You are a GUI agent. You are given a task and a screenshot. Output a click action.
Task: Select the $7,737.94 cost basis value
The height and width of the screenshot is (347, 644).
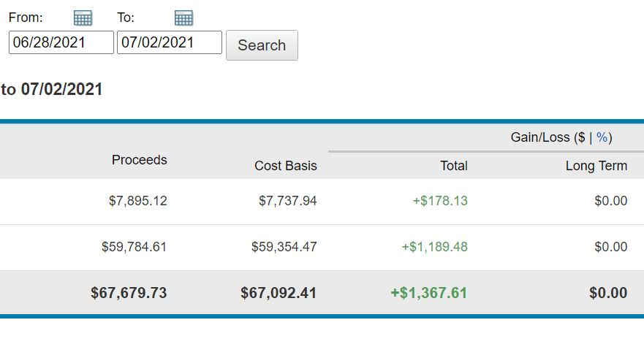point(287,201)
